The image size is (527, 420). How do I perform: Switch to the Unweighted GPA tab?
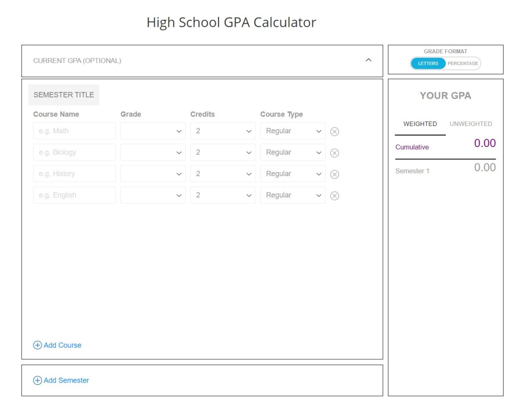(471, 124)
